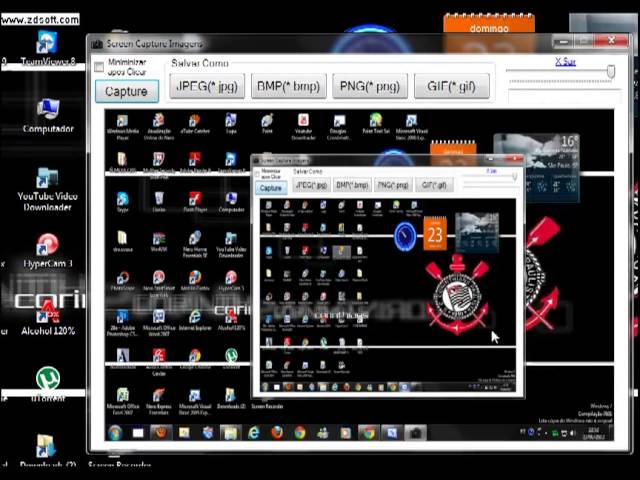The height and width of the screenshot is (480, 640).
Task: Select Microsoft Office Word 2007 in the captured image
Action: coord(159,323)
